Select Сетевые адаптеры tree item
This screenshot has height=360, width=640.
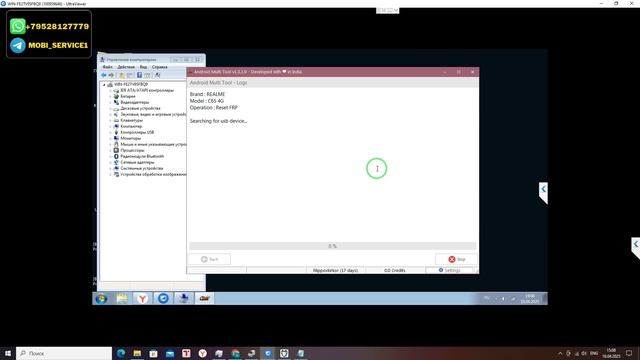click(x=137, y=162)
